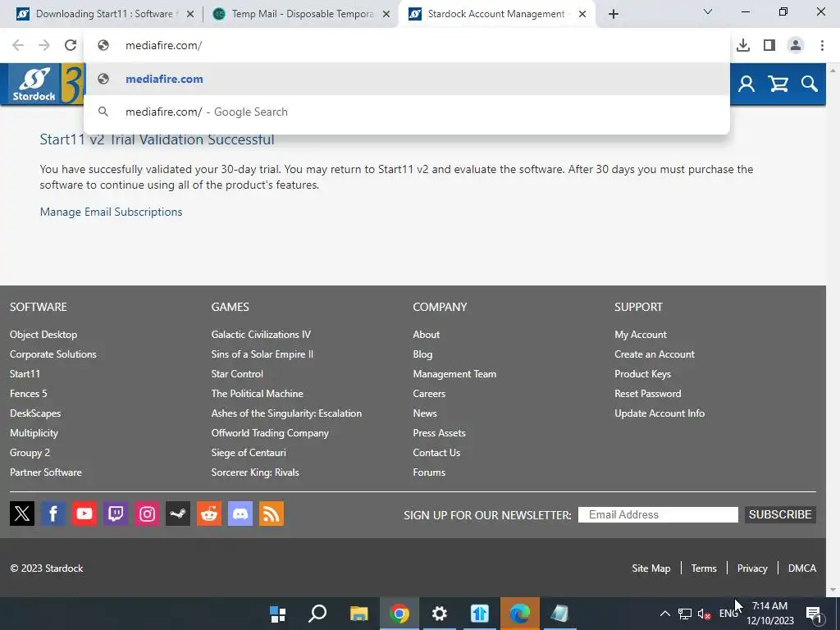Expand the tab search dropdown chevron

(708, 11)
